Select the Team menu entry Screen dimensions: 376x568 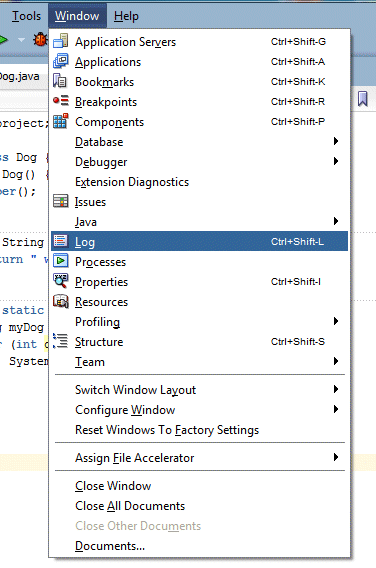(199, 362)
